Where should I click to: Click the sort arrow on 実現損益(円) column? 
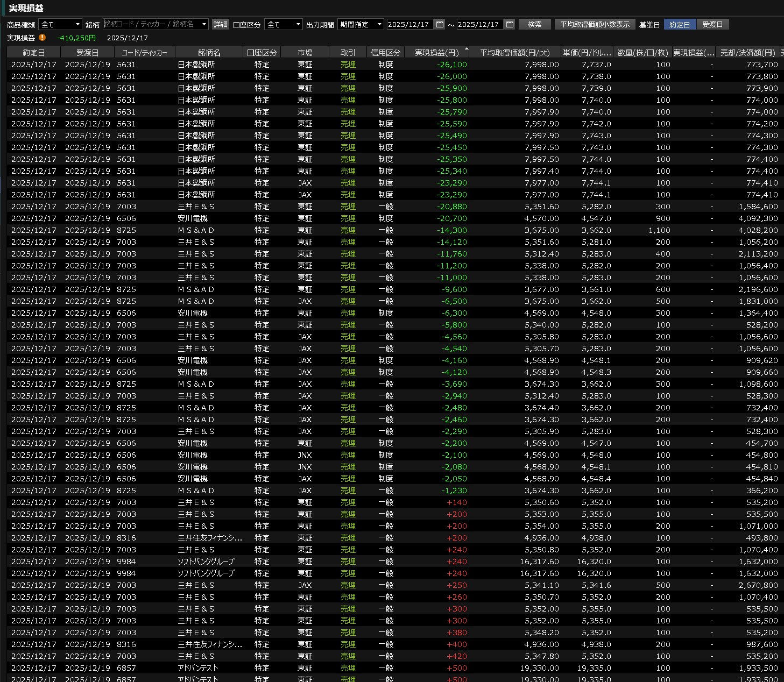(466, 49)
